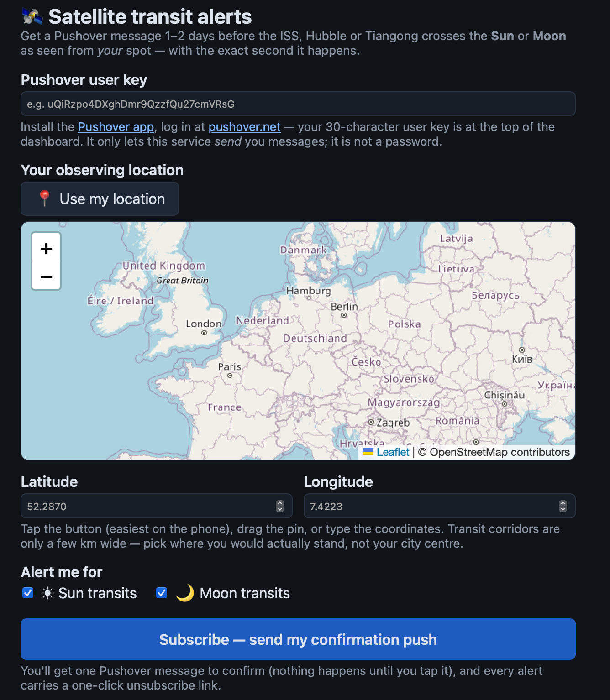Toggle the Sun transits checkbox
Viewport: 610px width, 700px height.
point(28,593)
